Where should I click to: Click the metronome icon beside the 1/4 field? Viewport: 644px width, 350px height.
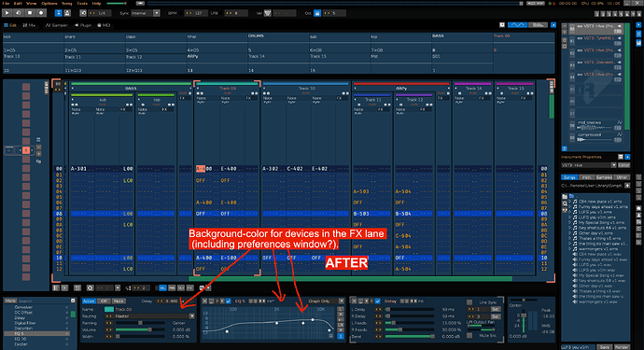(x=83, y=13)
